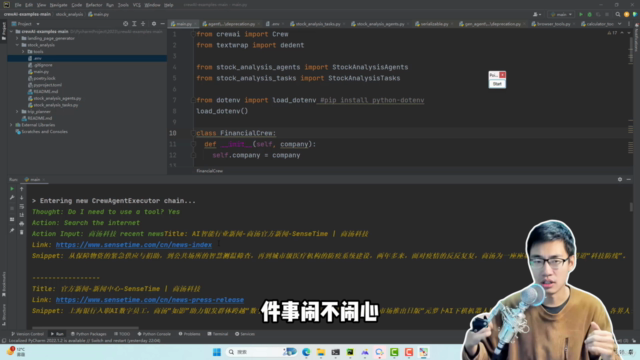Run the main configuration from top toolbar

coord(581,14)
